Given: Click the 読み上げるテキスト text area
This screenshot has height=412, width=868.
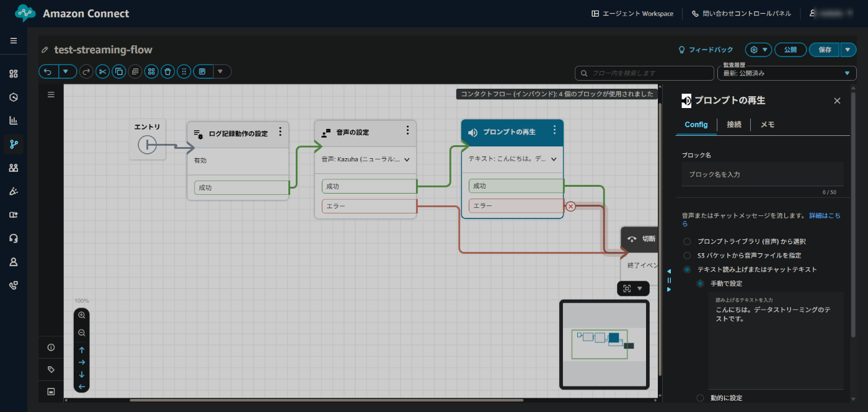Looking at the screenshot, I should [776, 341].
